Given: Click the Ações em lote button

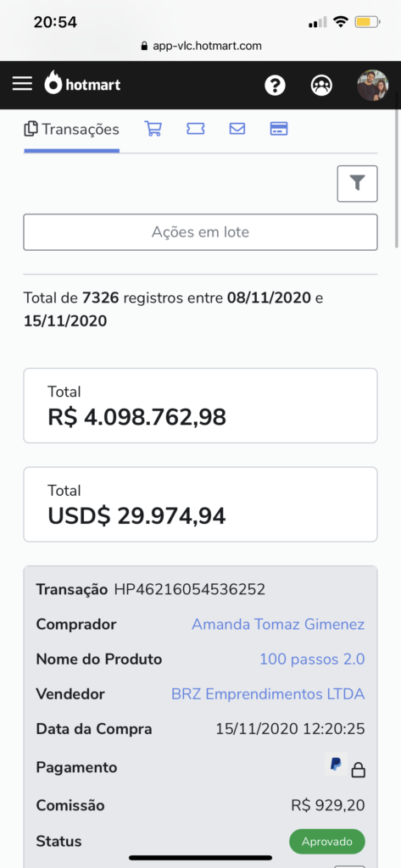Looking at the screenshot, I should [200, 232].
